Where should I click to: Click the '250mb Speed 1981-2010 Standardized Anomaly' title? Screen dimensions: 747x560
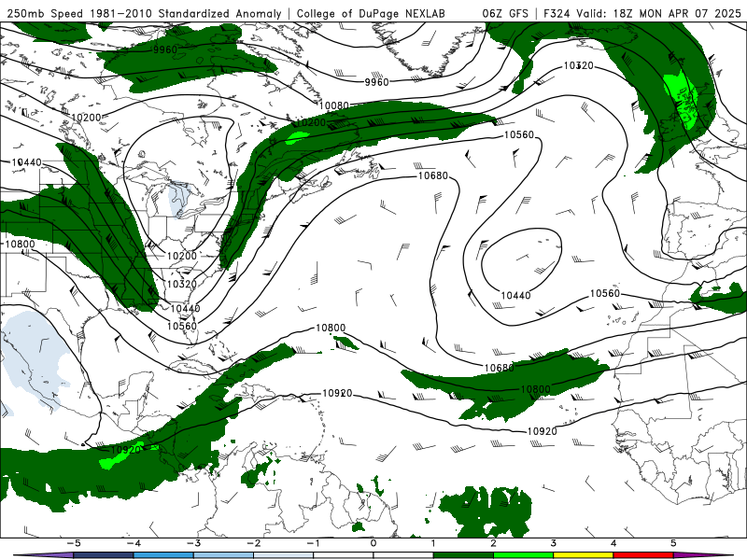coord(145,13)
